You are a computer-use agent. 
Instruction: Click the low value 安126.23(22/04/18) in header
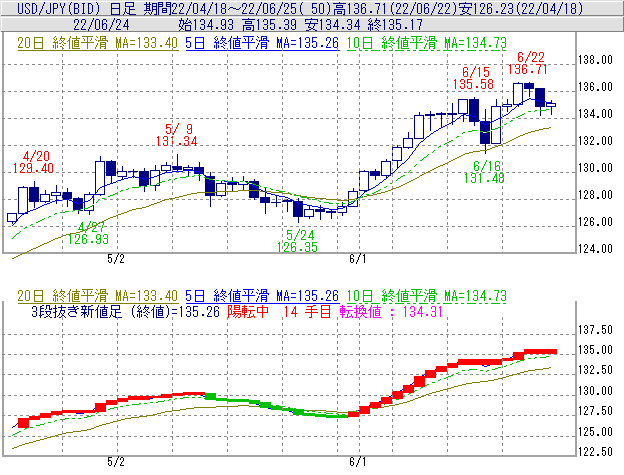pyautogui.click(x=520, y=8)
